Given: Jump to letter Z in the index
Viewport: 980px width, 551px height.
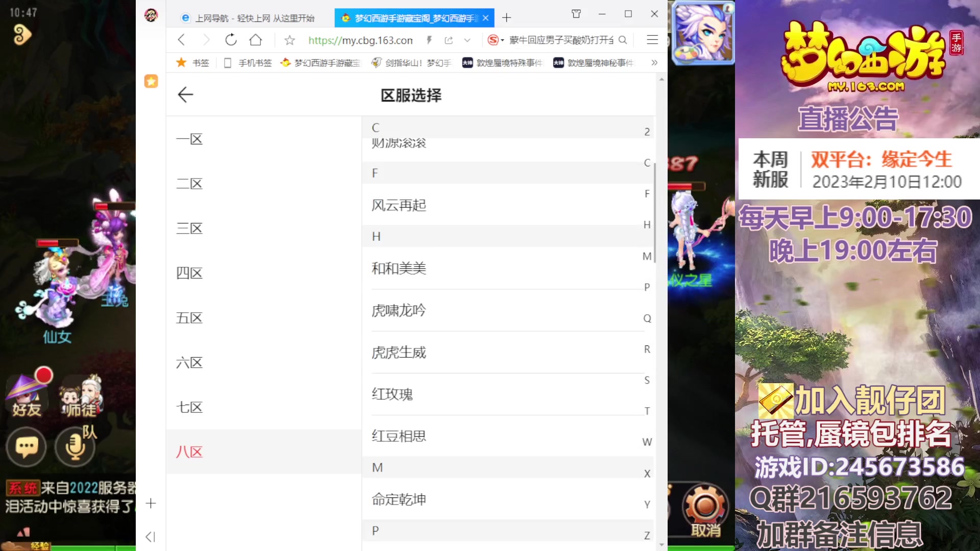Looking at the screenshot, I should pos(647,535).
